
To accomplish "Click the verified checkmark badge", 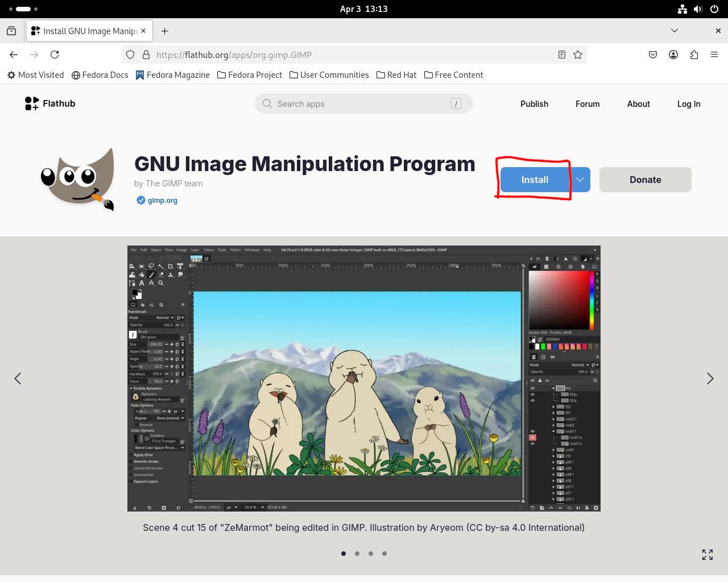I will (140, 200).
